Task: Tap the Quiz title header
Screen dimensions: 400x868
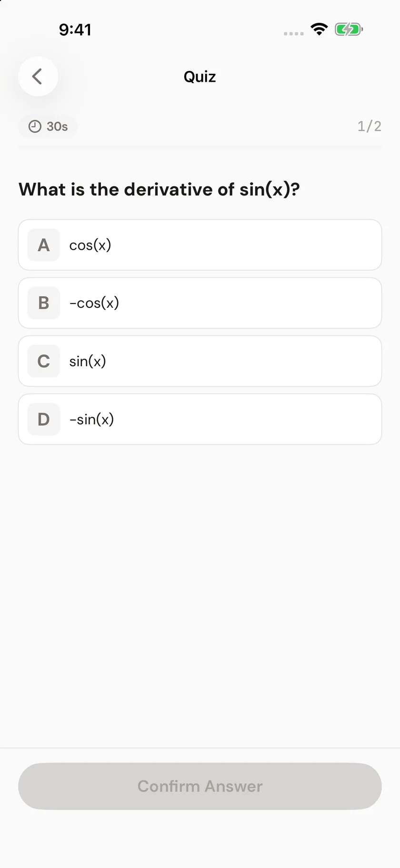Action: point(200,77)
